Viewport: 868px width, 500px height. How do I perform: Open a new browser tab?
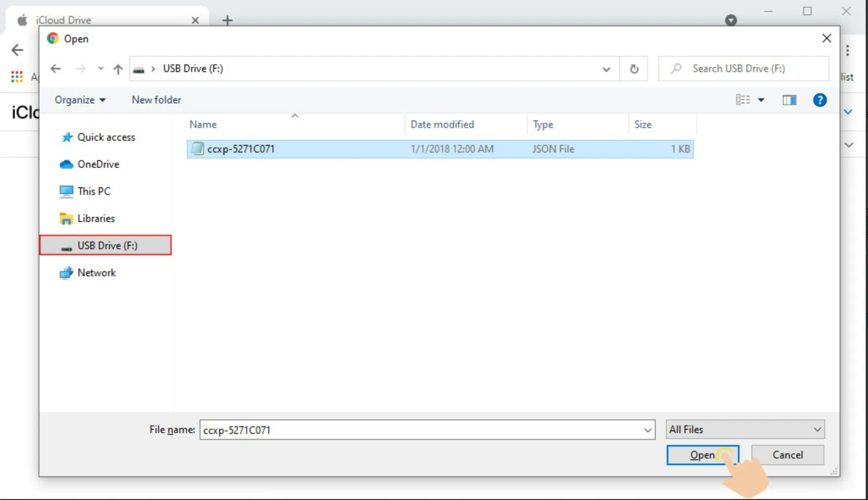click(228, 20)
